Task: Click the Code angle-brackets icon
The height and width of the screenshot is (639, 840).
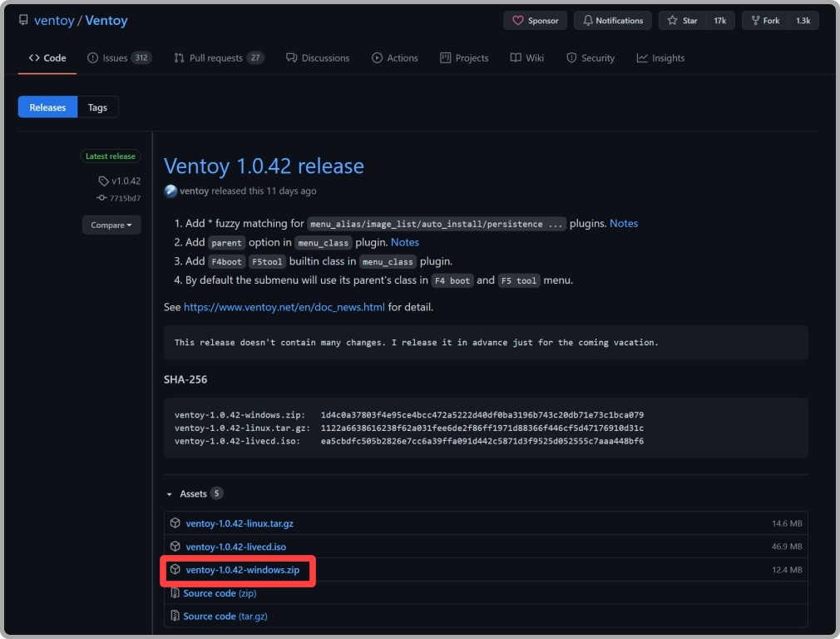Action: click(34, 58)
